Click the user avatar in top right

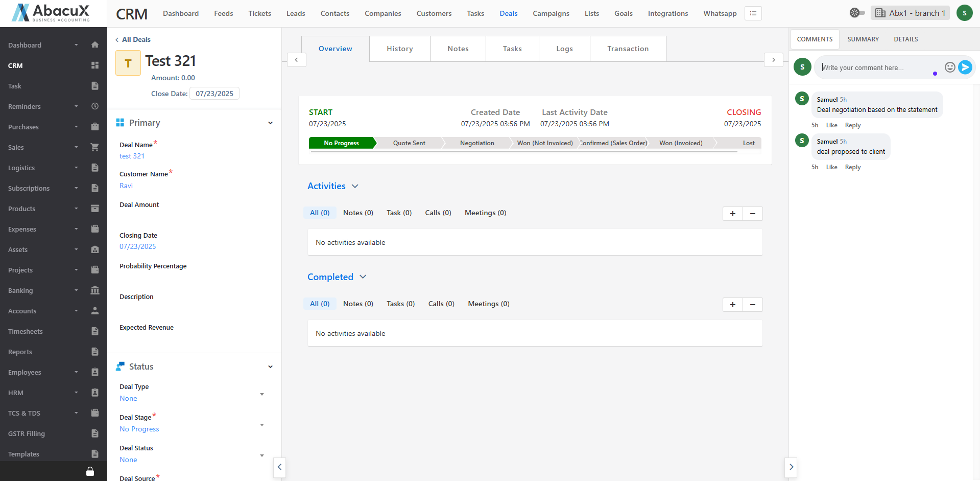coord(964,13)
